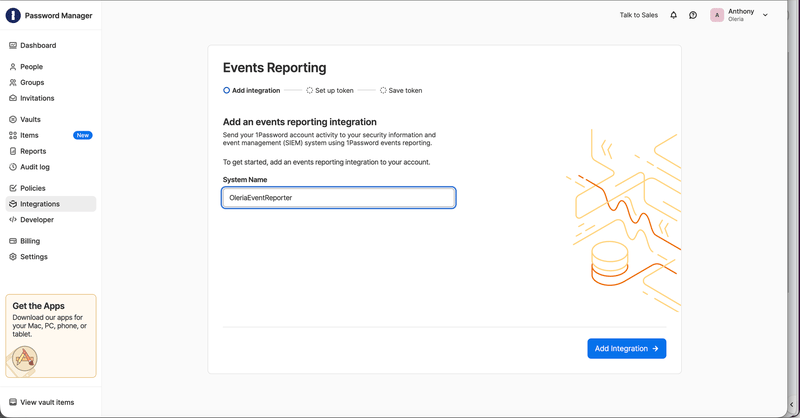
Task: Click the View vault items icon
Action: tap(13, 402)
